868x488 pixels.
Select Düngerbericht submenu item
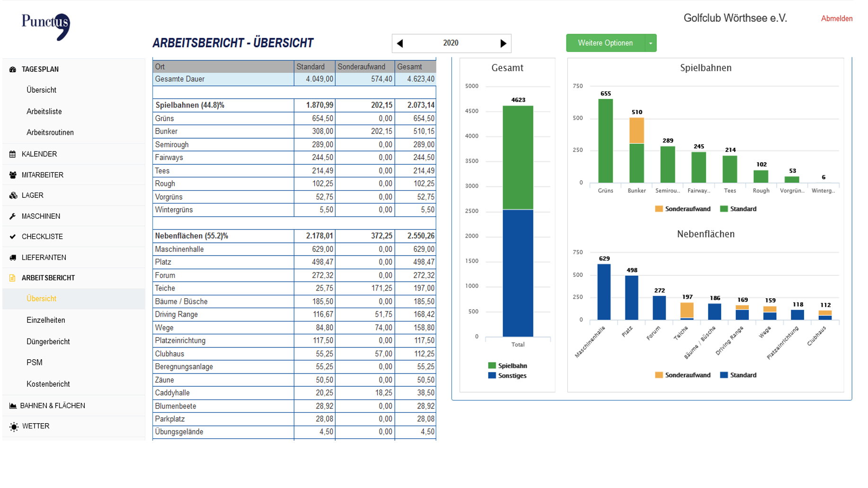[x=48, y=342]
